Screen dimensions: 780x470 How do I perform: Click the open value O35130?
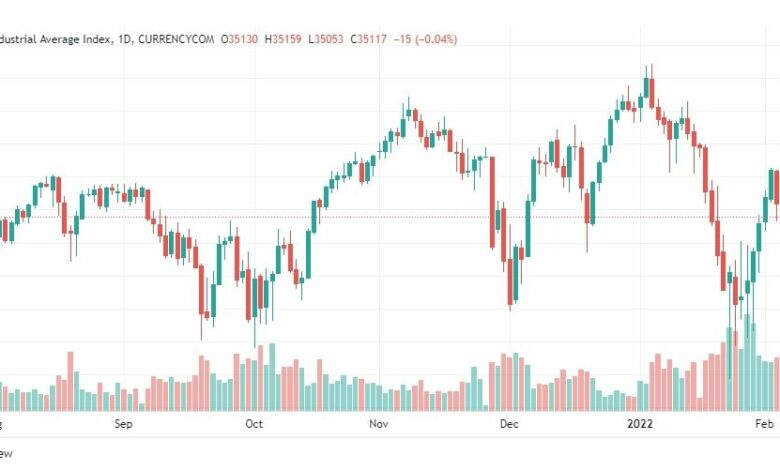coord(239,39)
